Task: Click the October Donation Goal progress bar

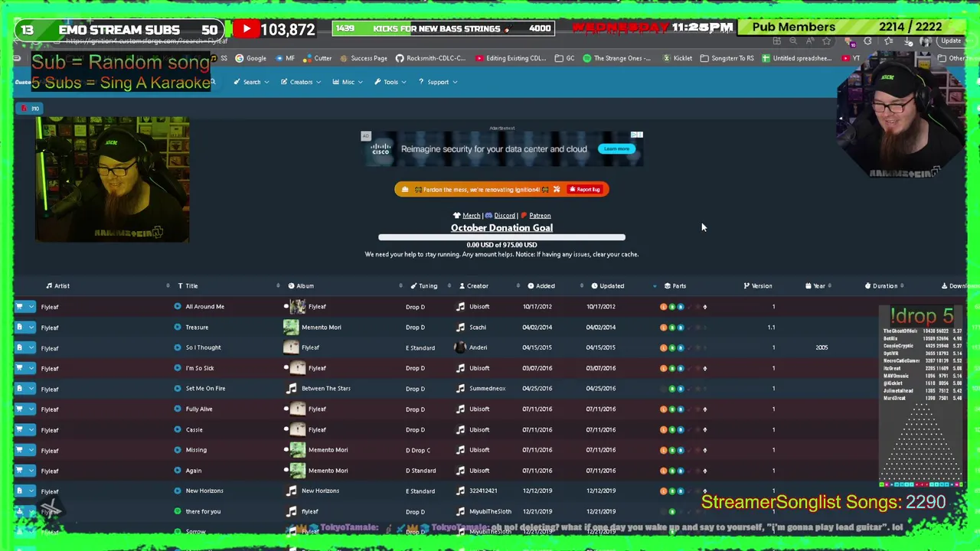Action: point(501,237)
